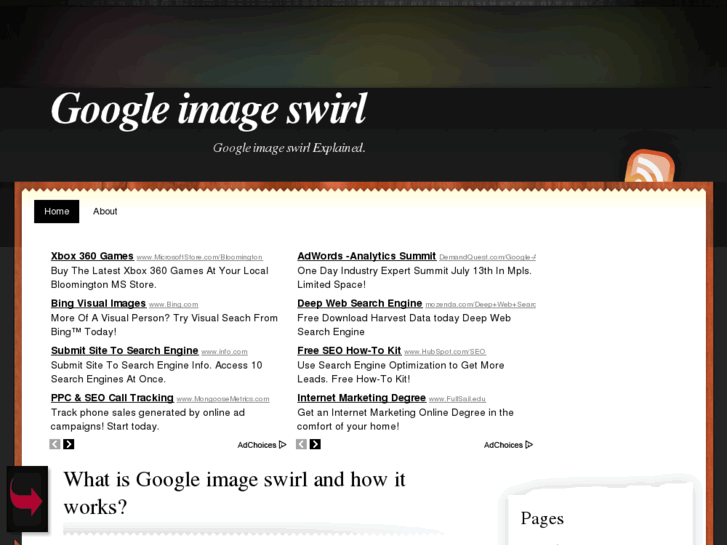The image size is (727, 545).
Task: Click AdChoices icon under left ad block
Action: click(282, 445)
